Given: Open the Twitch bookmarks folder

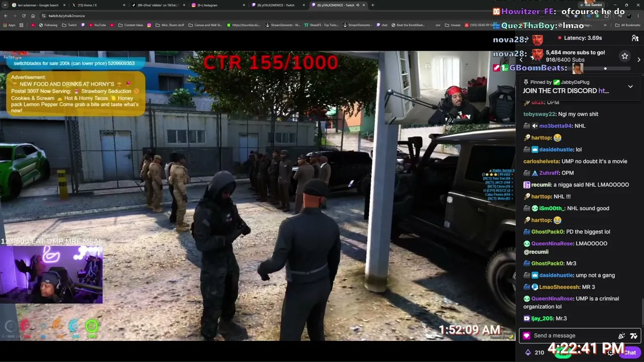Looking at the screenshot, I should (x=70, y=25).
